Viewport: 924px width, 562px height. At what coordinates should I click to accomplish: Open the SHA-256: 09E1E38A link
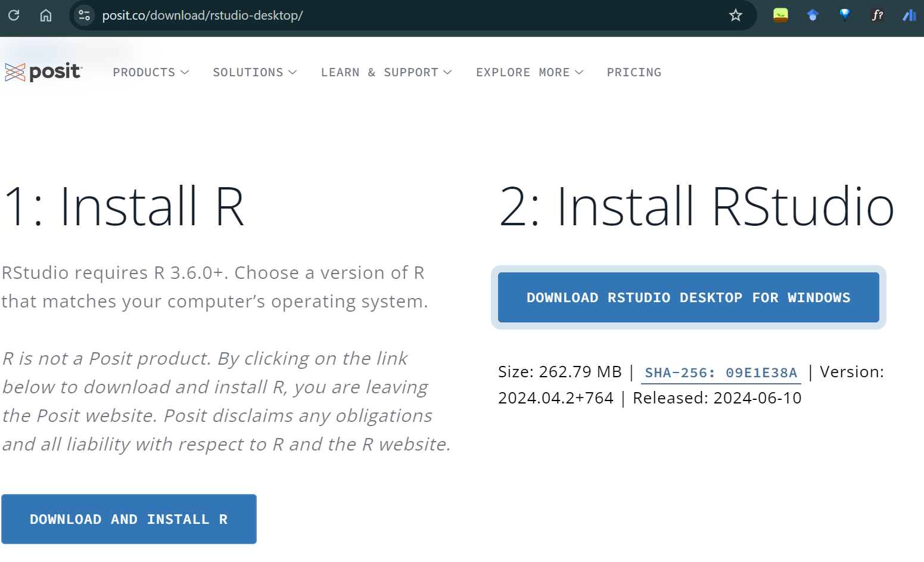[721, 373]
